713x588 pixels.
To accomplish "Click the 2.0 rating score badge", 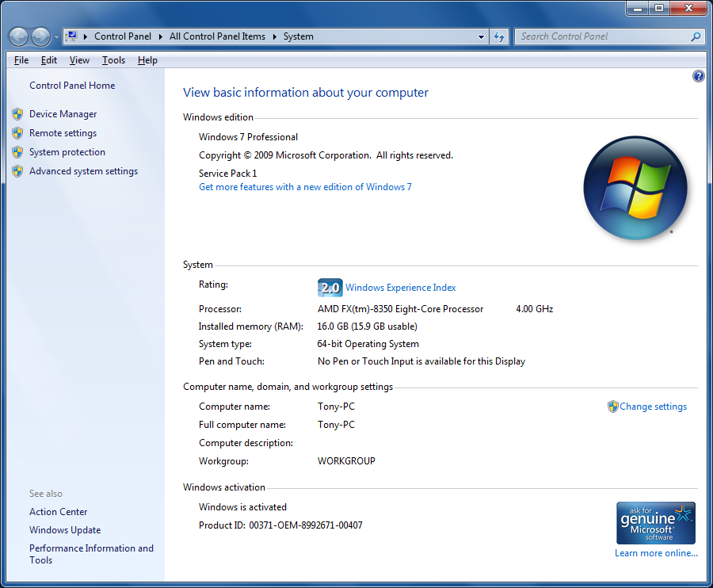I will click(x=330, y=288).
